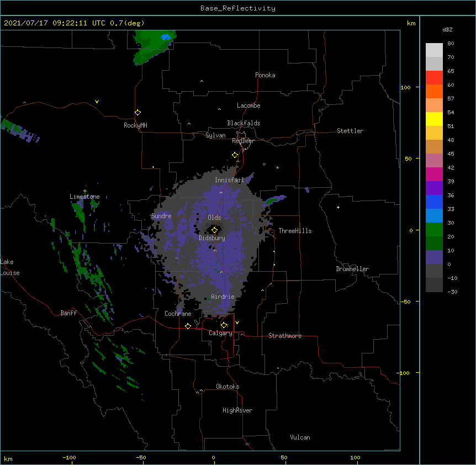Click the Cochrane town label
The height and width of the screenshot is (465, 476).
point(178,314)
